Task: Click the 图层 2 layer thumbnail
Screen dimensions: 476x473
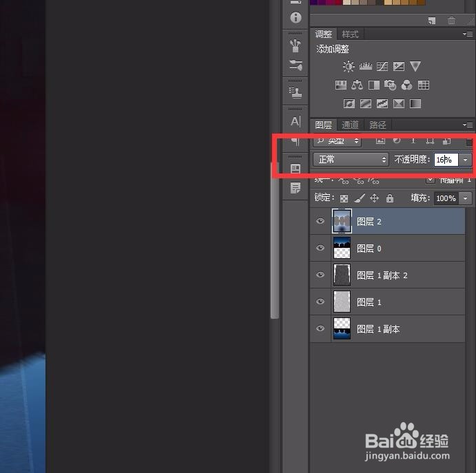Action: click(342, 221)
